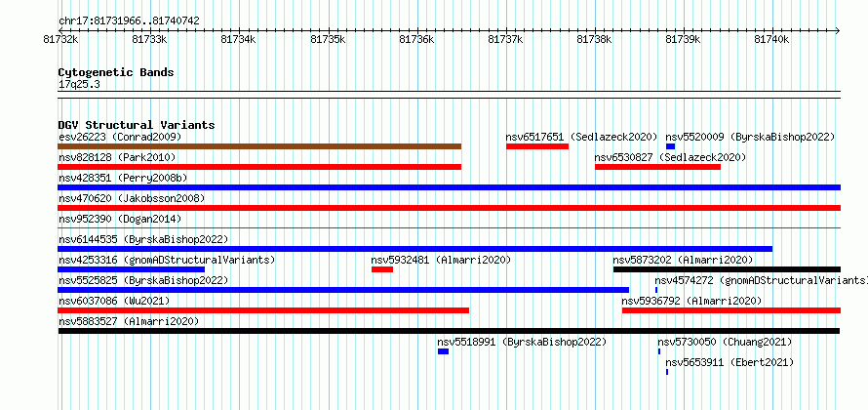The height and width of the screenshot is (410, 868).
Task: Click the tiny blue nsv5653911 marker
Action: (x=667, y=372)
